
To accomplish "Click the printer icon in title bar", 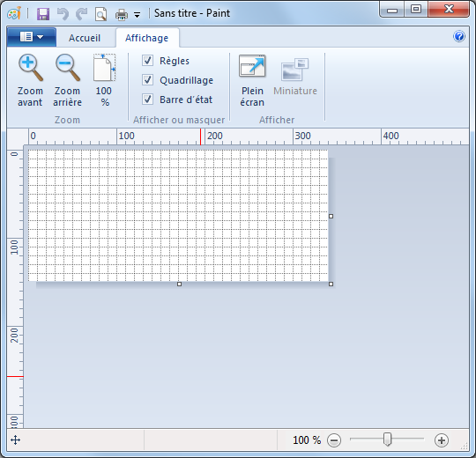I will click(x=122, y=14).
